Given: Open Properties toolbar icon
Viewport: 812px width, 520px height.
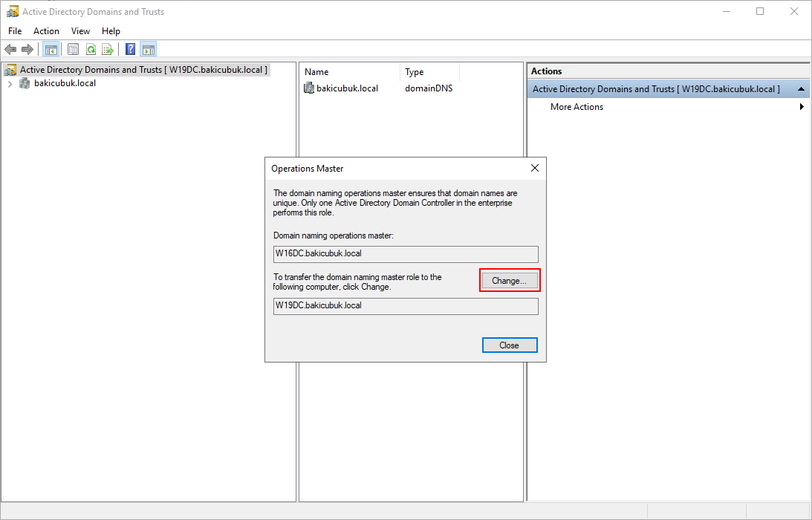Looking at the screenshot, I should [x=73, y=49].
